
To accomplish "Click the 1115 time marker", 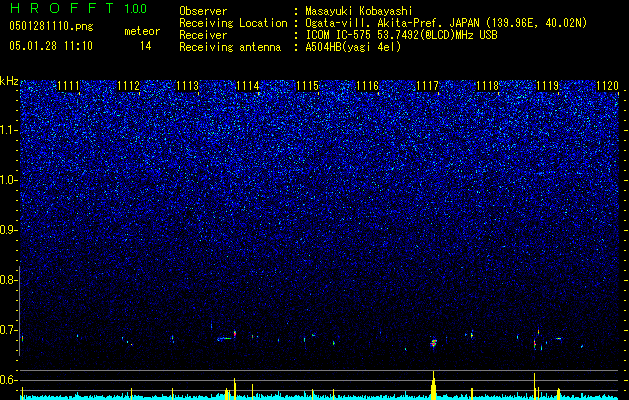I will tap(308, 86).
